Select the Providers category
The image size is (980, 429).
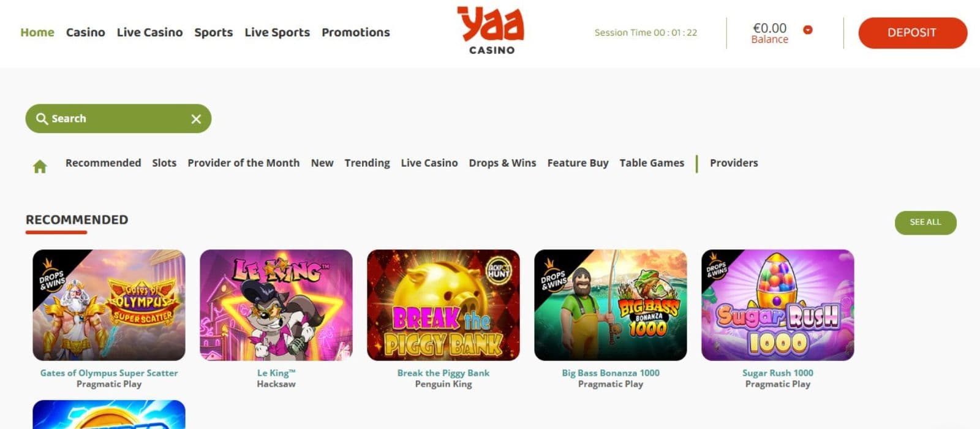(x=734, y=163)
